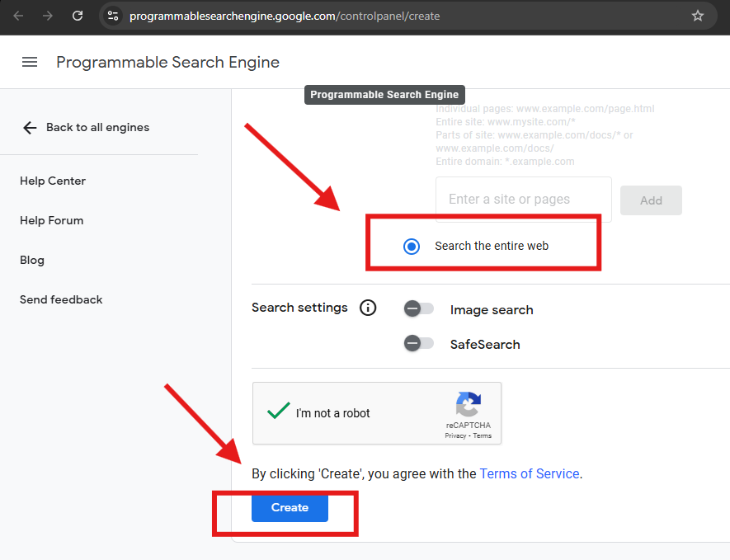Click Send feedback in sidebar

[61, 299]
